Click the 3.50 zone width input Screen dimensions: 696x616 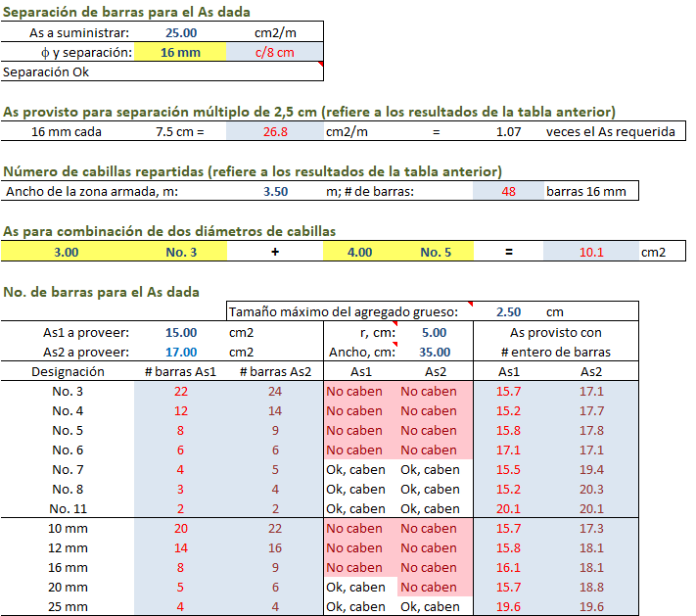275,191
